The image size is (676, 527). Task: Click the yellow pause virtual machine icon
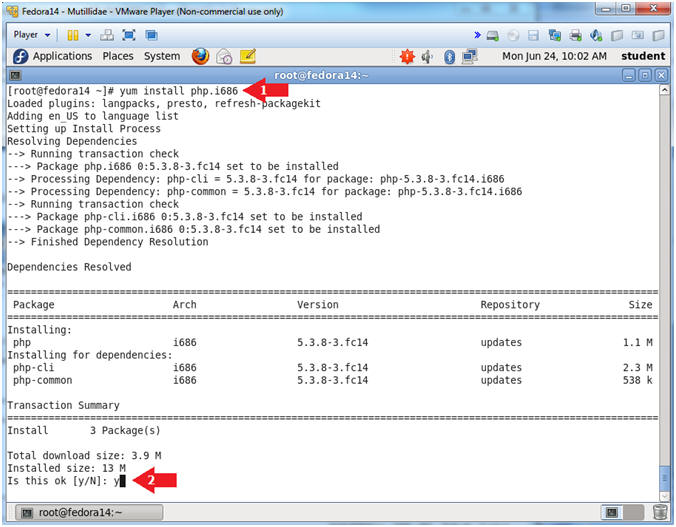point(73,35)
